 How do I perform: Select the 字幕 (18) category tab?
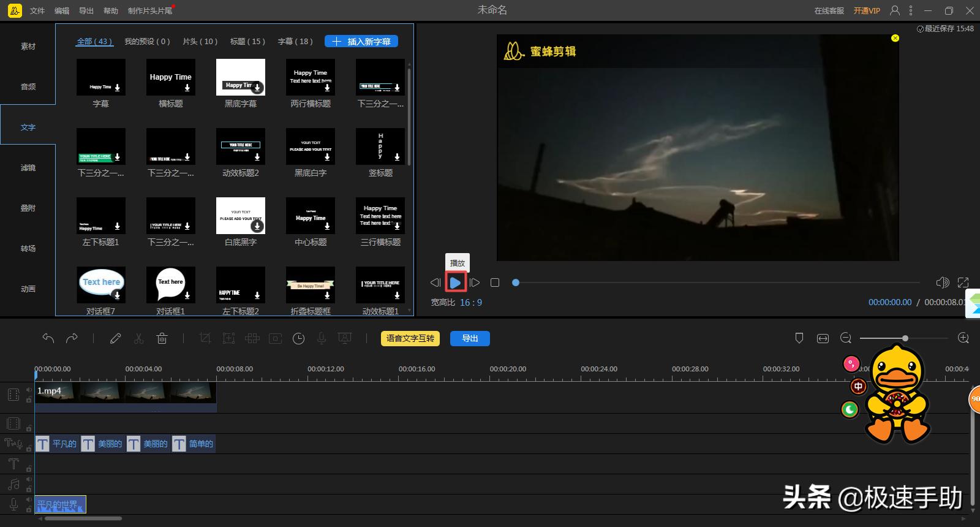pos(295,42)
